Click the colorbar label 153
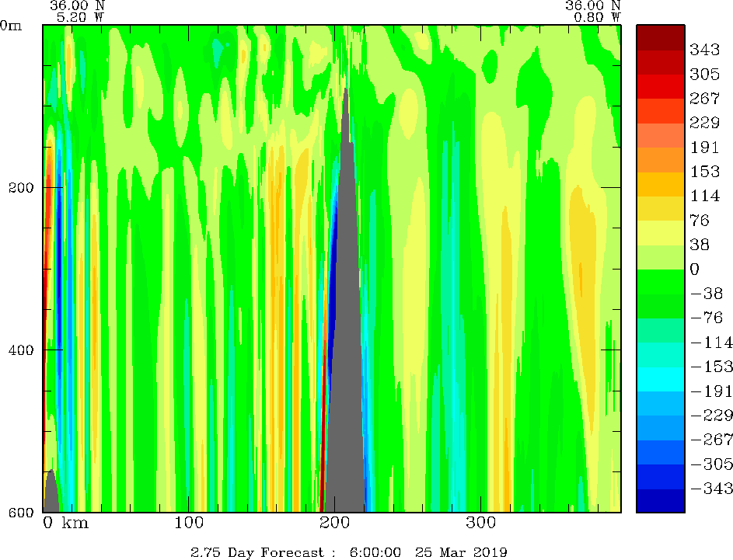This screenshot has width=733, height=560. pyautogui.click(x=704, y=172)
